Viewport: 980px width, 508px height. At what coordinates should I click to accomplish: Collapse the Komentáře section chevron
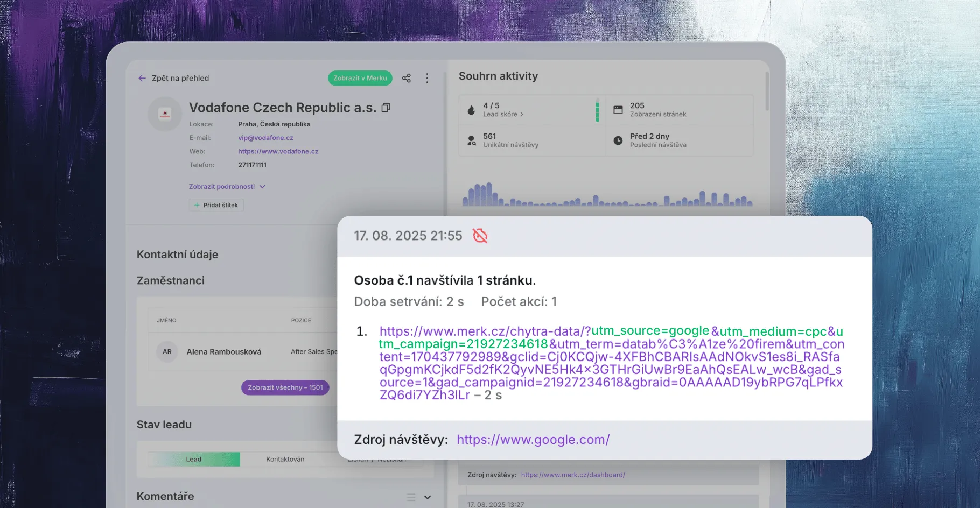pyautogui.click(x=428, y=497)
